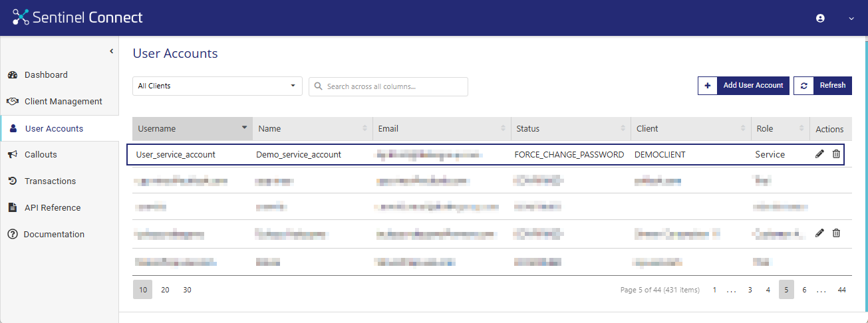Set page size to 20 items
The width and height of the screenshot is (868, 323).
[165, 290]
